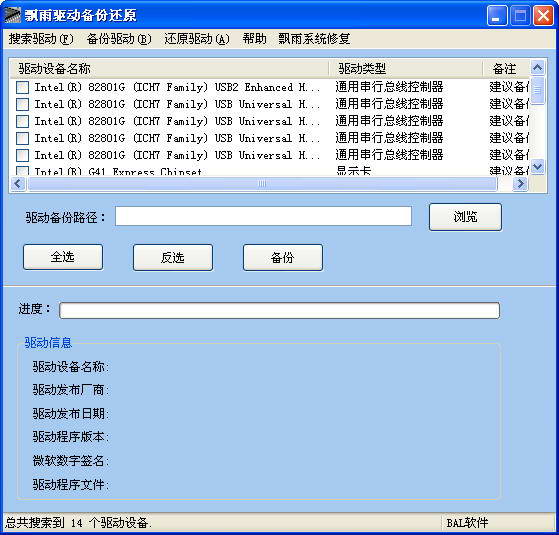Click the 驱动信息 group label
Screen dimensions: 559x535
click(x=48, y=343)
